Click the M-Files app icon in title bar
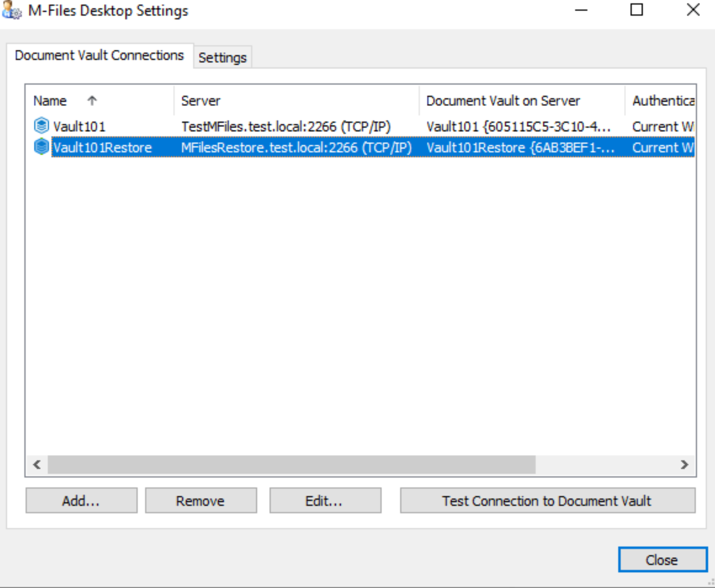The width and height of the screenshot is (715, 588). 12,10
